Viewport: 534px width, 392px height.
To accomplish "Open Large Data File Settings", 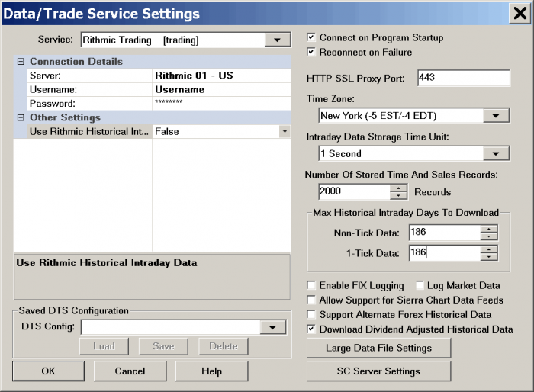I will tap(378, 348).
